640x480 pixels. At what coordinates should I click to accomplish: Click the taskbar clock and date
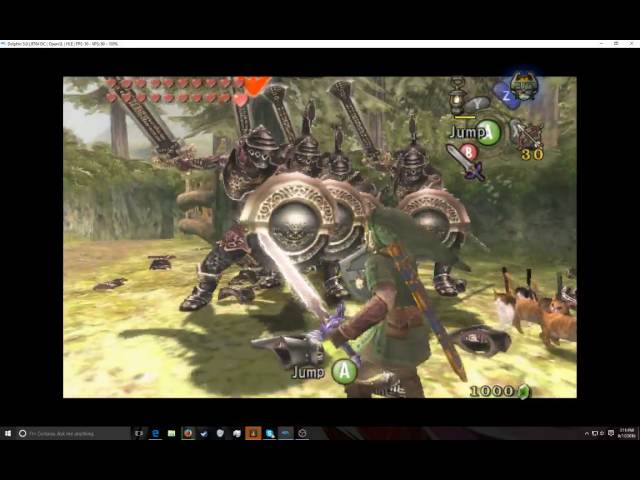(626, 433)
